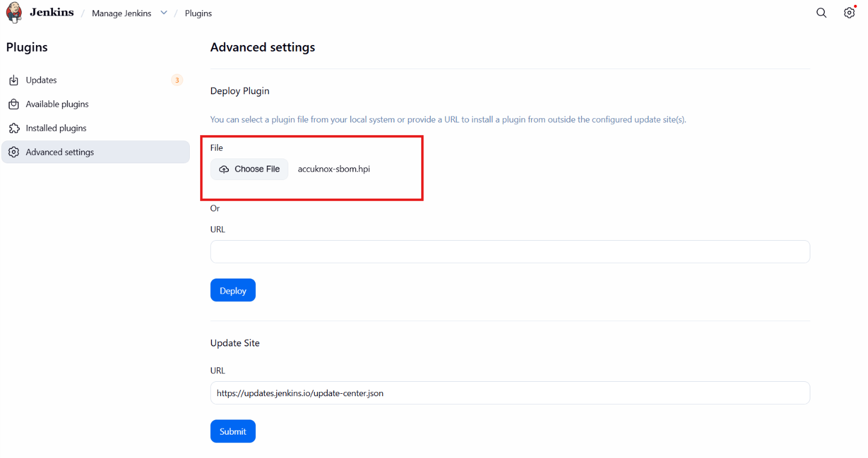Click the Manage Jenkins breadcrumb
The width and height of the screenshot is (868, 458).
(x=121, y=13)
